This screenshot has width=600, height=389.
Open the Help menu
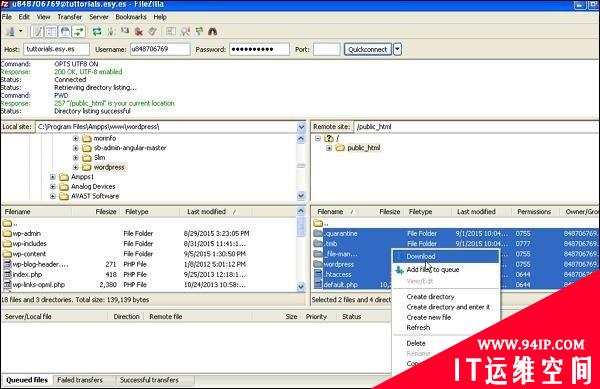click(160, 17)
